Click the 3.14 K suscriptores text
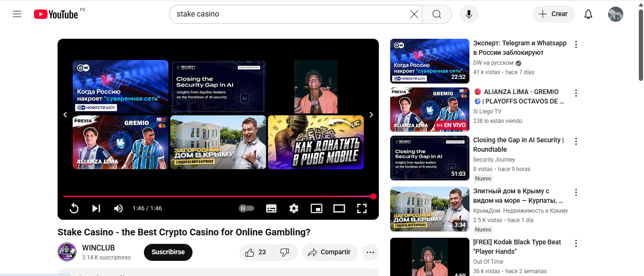Screen dimensions: 644x276 point(106,258)
